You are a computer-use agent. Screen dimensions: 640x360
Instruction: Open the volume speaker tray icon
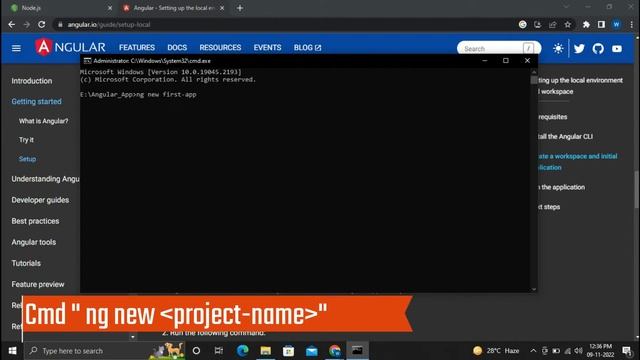pyautogui.click(x=578, y=351)
